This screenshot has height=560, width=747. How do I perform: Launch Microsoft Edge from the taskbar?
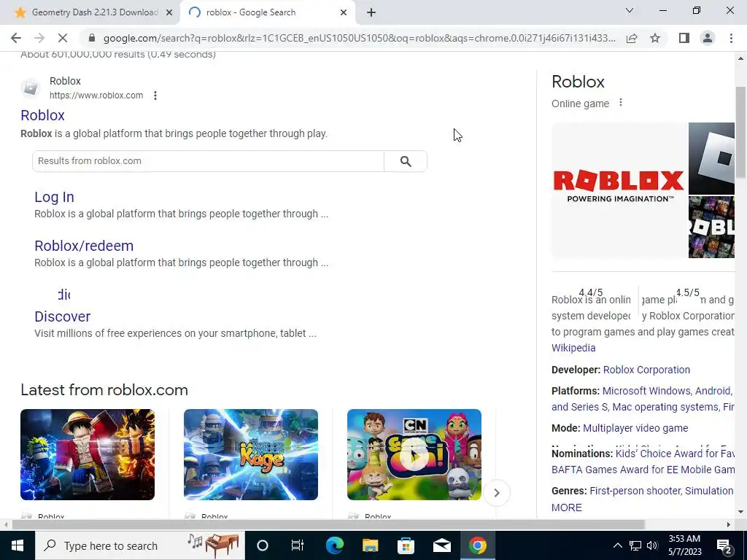point(334,545)
